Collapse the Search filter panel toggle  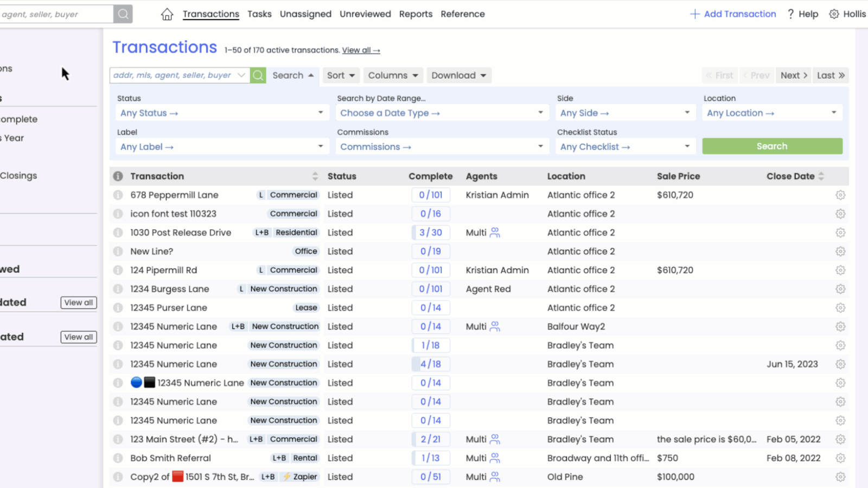point(293,75)
